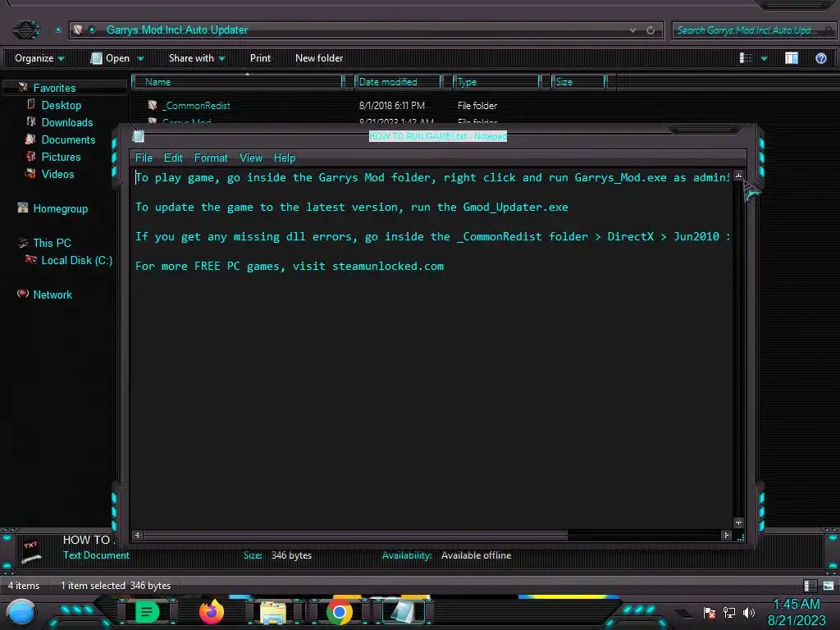The height and width of the screenshot is (630, 840).
Task: Click the address bar refresh icon
Action: pos(651,30)
